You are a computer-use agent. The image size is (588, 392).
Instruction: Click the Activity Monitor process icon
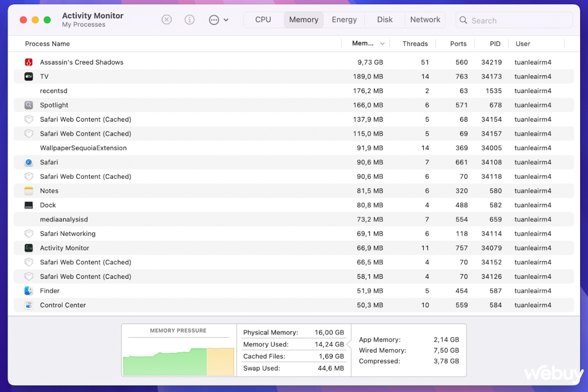[x=28, y=248]
